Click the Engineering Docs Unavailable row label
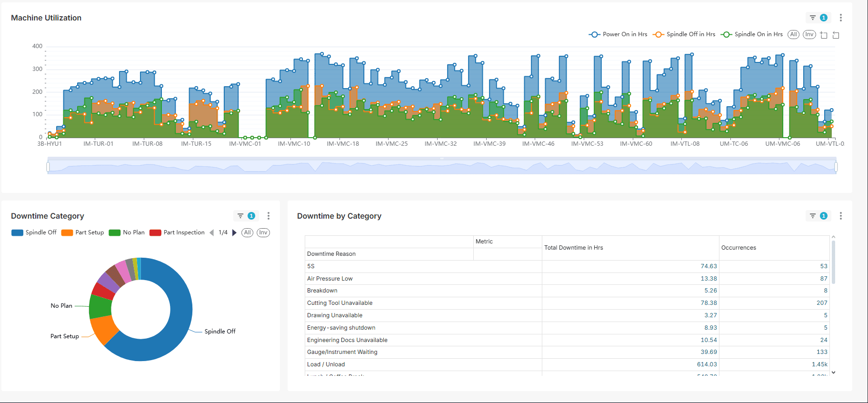This screenshot has height=403, width=868. click(x=347, y=340)
